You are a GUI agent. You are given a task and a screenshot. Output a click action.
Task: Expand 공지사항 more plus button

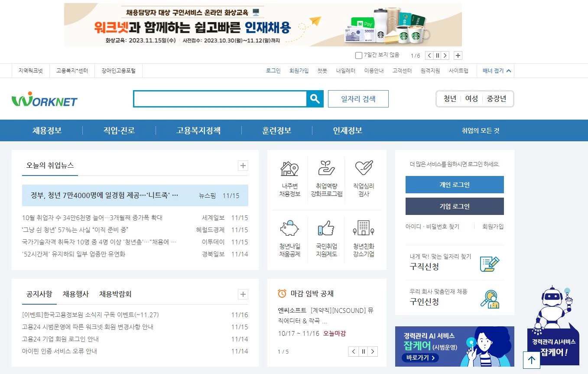tap(243, 295)
